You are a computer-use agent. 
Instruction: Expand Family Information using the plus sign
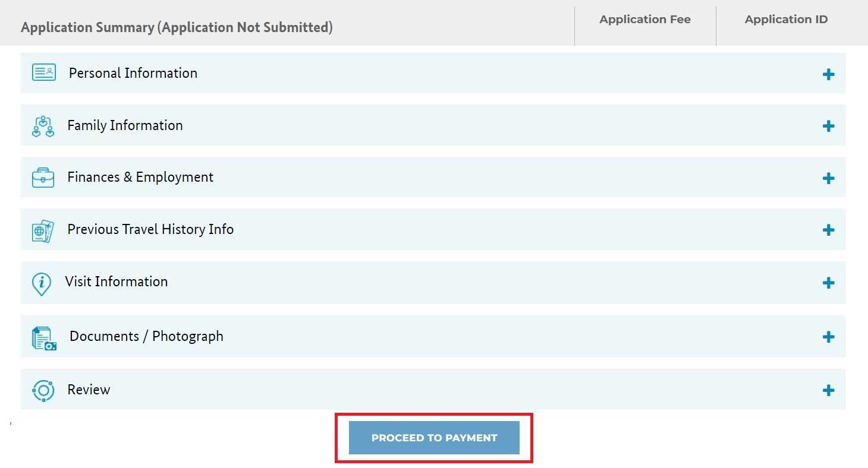(828, 126)
